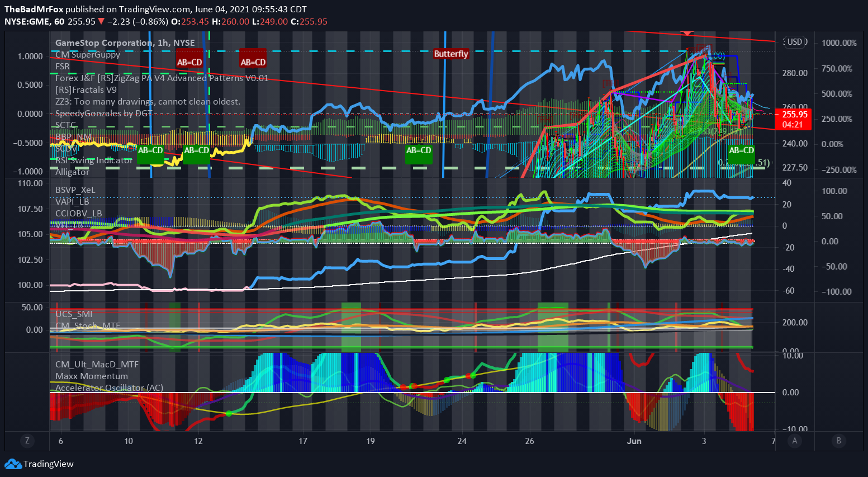
Task: Click the Alligator indicator label
Action: [72, 172]
